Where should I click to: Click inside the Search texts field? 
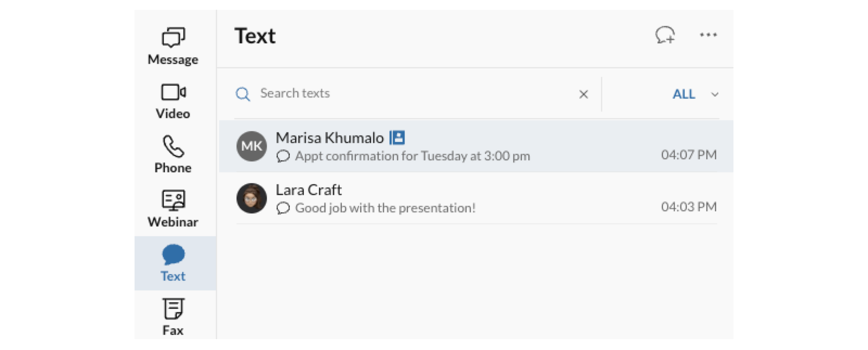point(380,93)
